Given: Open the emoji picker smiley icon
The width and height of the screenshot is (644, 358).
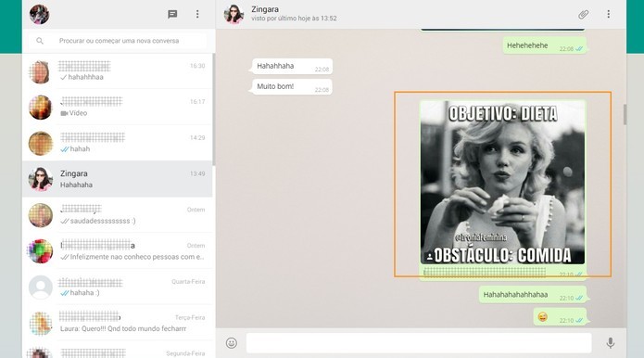Looking at the screenshot, I should [x=232, y=343].
